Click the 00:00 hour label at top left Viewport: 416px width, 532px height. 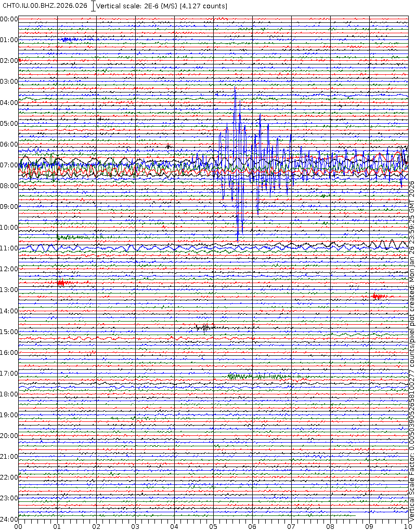coord(9,19)
